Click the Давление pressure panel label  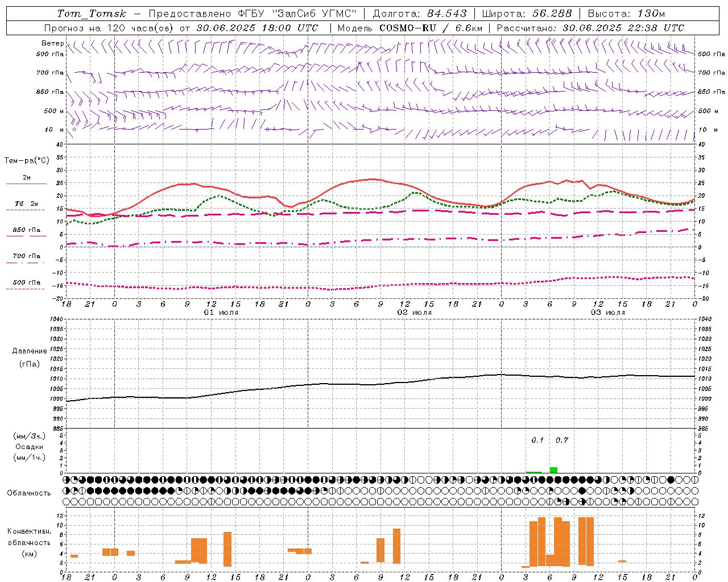point(30,351)
